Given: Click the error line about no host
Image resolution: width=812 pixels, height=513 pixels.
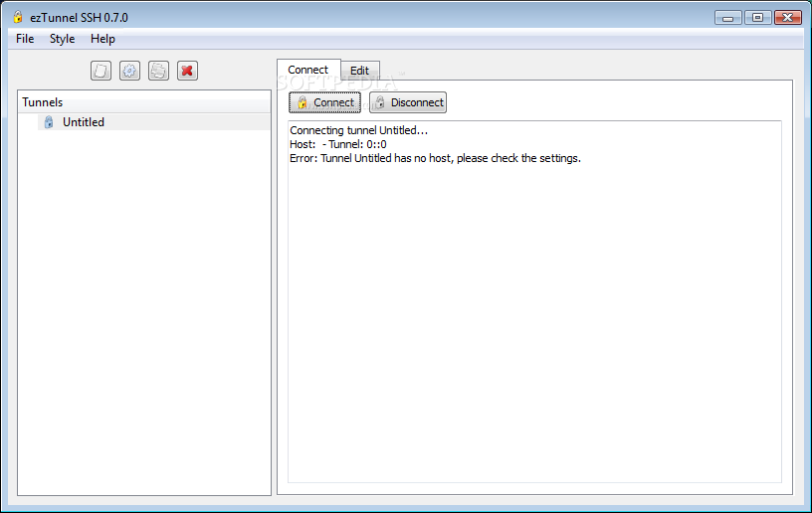Looking at the screenshot, I should click(435, 158).
